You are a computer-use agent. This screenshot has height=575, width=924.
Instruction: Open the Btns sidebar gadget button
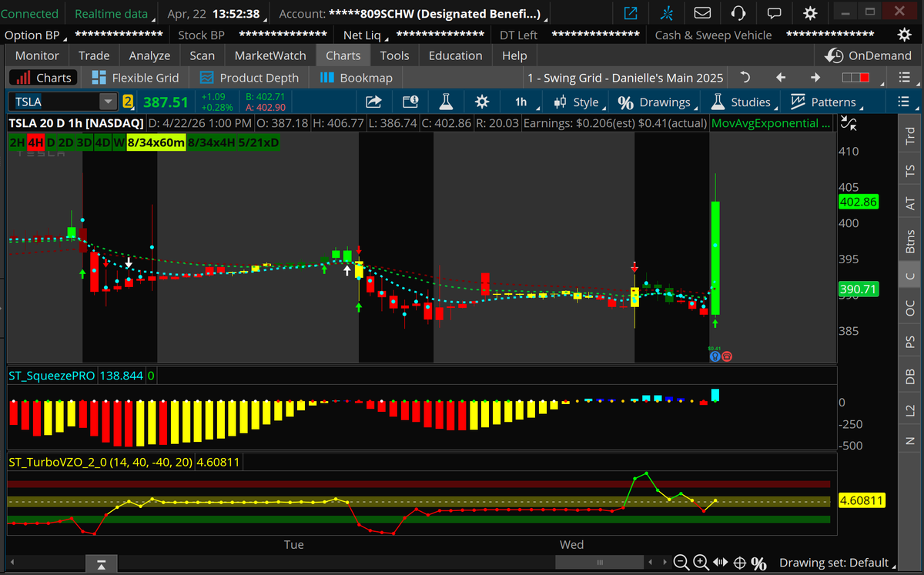point(910,242)
